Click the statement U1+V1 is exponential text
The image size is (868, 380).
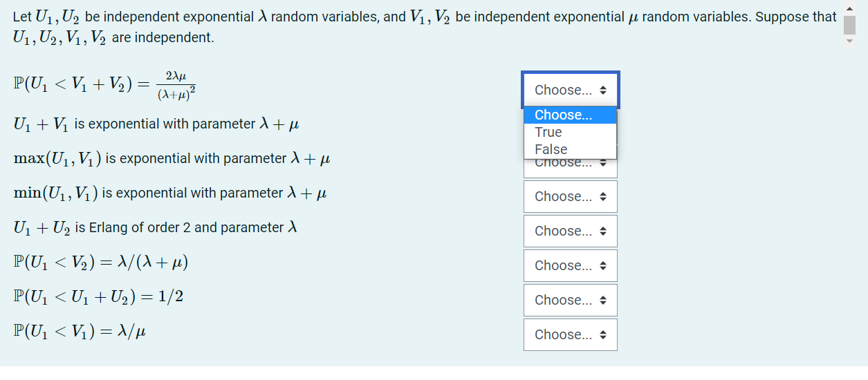coord(156,124)
